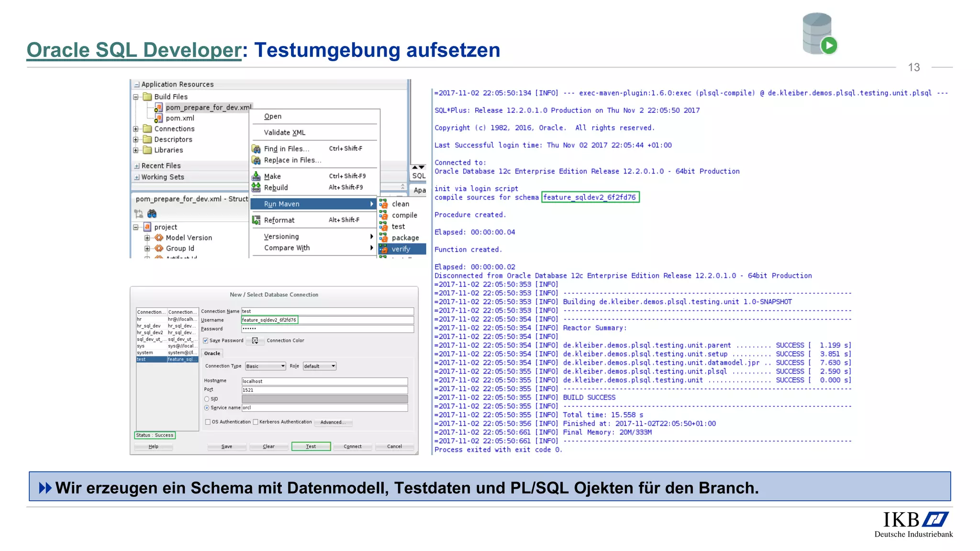
Task: Click the structure pane sort/refresh icon
Action: (x=139, y=213)
